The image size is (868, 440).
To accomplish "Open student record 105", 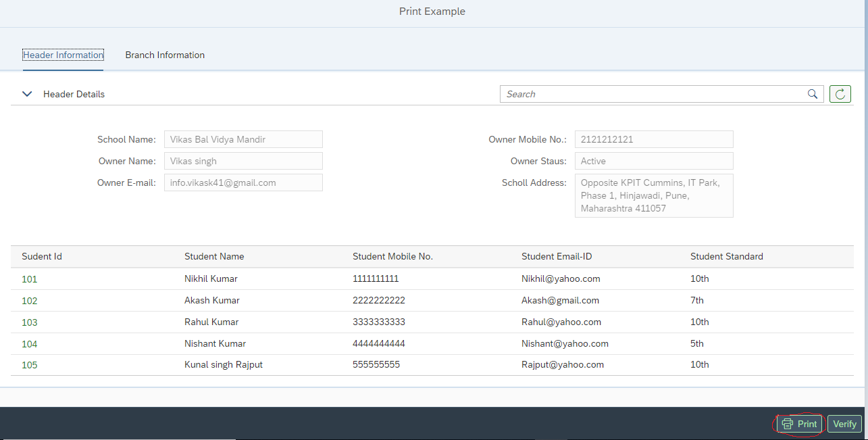I will tap(29, 365).
